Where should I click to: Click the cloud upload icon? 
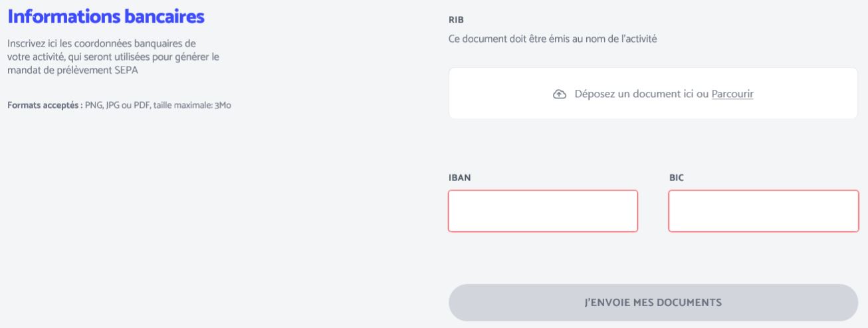[559, 94]
